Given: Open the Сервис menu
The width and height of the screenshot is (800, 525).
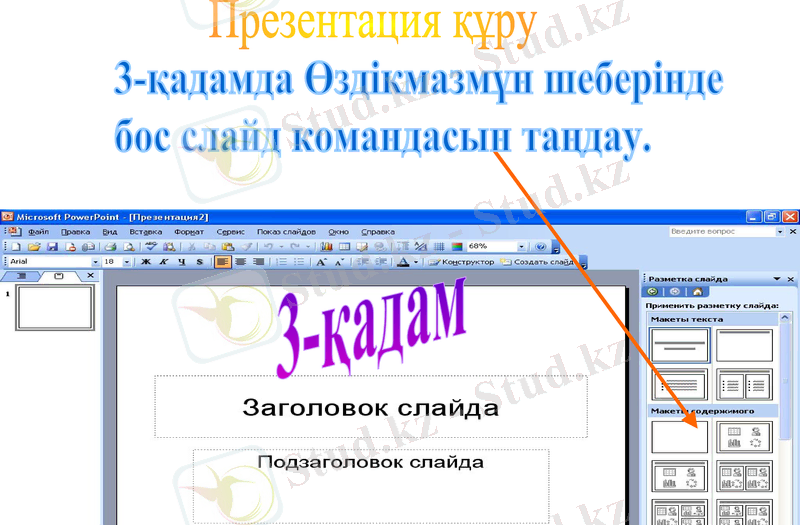Looking at the screenshot, I should (231, 232).
